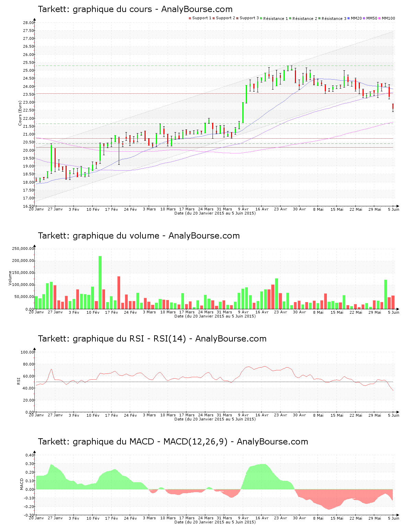Screen dimensions: 412x532
Task: Select the Support 3 legend label
Action: tap(249, 18)
